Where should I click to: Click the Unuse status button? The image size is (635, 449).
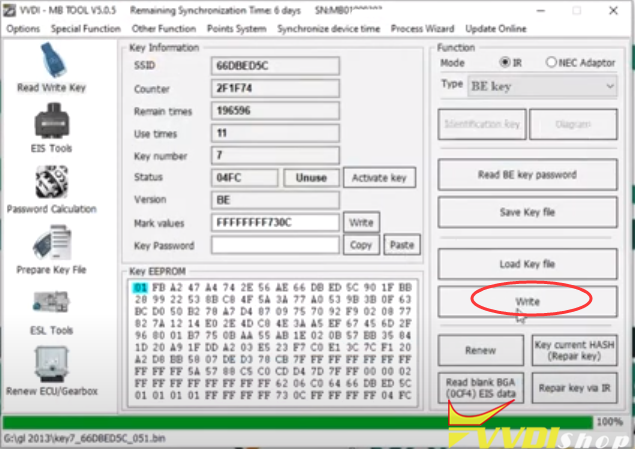311,178
